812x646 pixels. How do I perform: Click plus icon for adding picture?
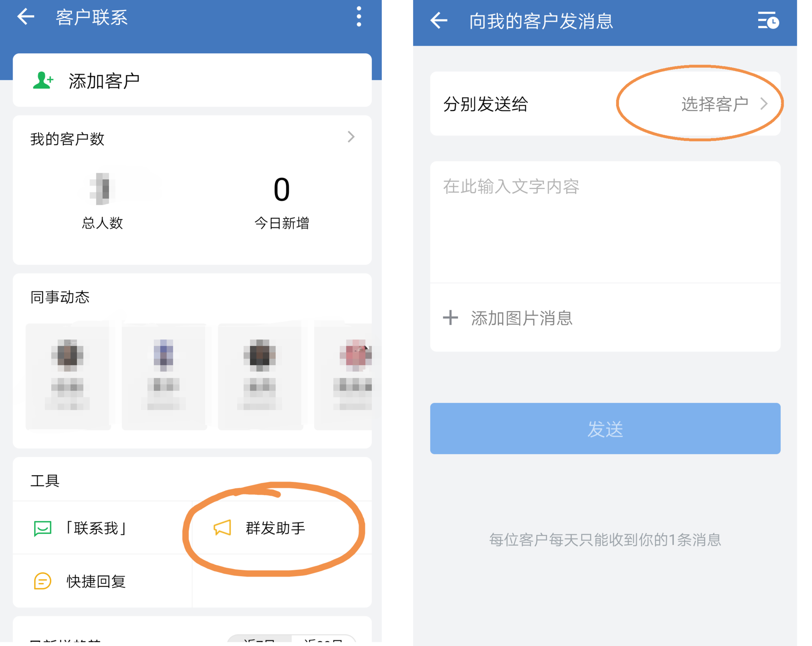450,318
